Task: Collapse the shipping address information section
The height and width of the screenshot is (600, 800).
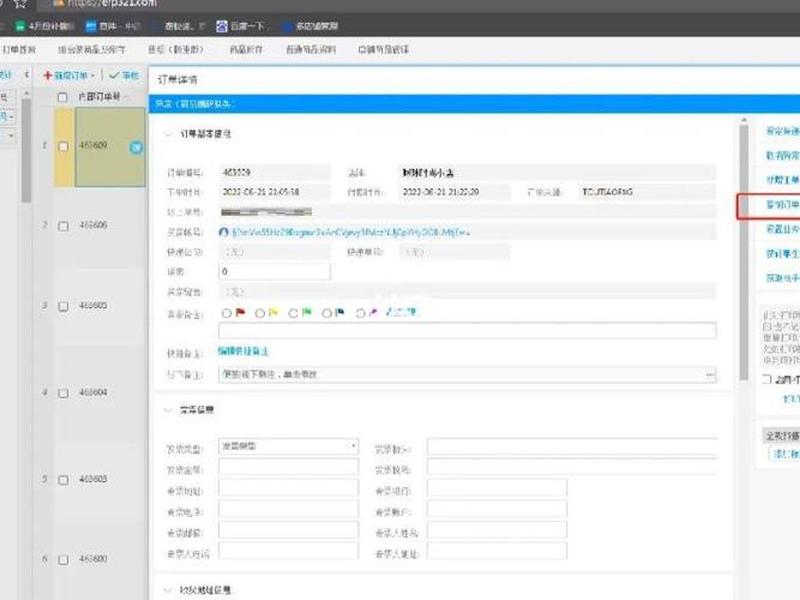Action: click(x=167, y=590)
